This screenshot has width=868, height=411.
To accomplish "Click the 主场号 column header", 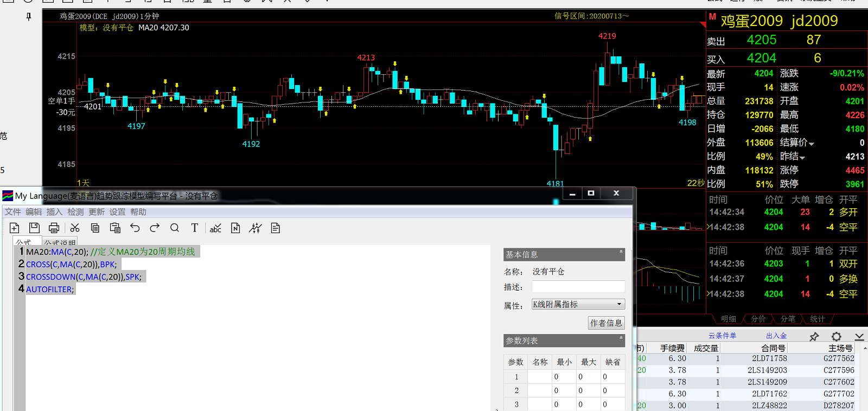I will point(840,348).
